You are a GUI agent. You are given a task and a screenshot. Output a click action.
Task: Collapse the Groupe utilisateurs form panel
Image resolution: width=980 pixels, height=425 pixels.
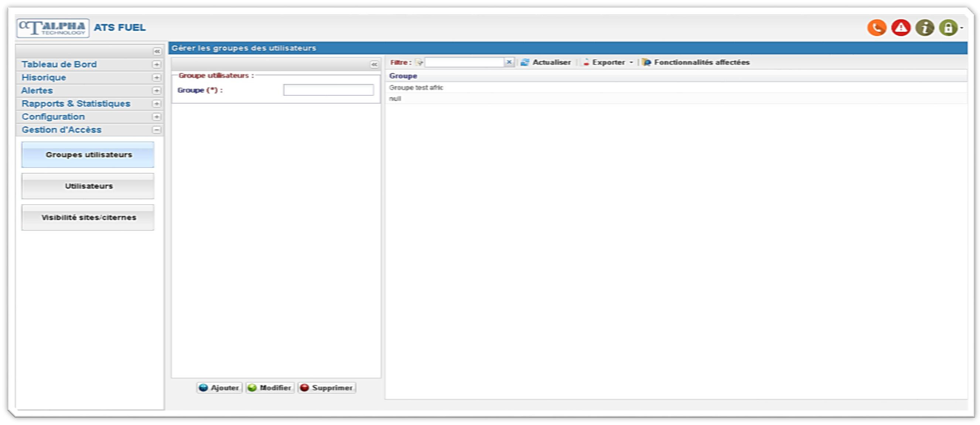tap(374, 65)
